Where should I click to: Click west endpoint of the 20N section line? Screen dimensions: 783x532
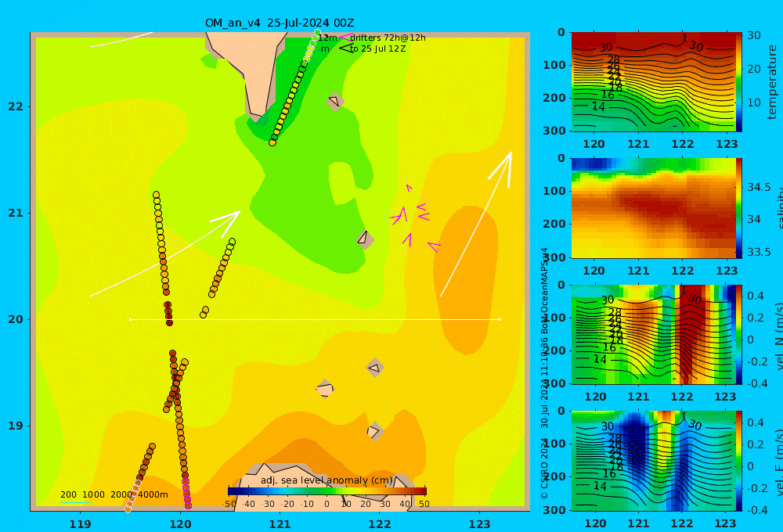pos(130,319)
